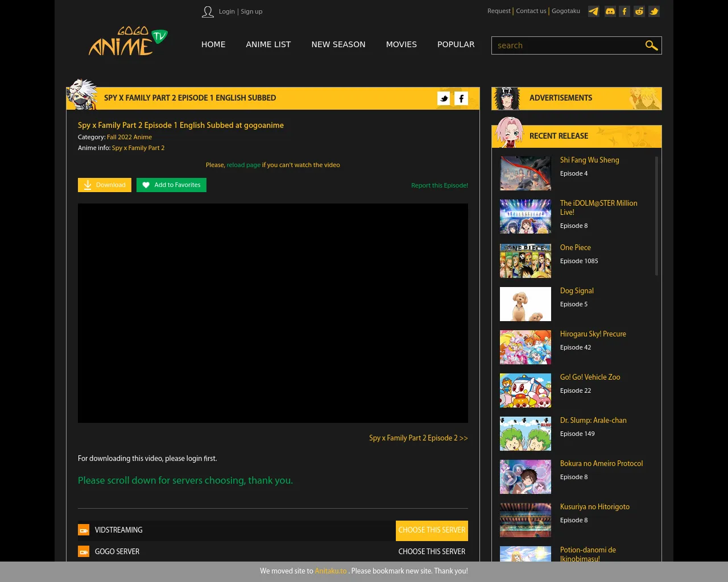Open the Bokura no Ameiro Protocol thumbnail
The height and width of the screenshot is (582, 728).
tap(526, 477)
